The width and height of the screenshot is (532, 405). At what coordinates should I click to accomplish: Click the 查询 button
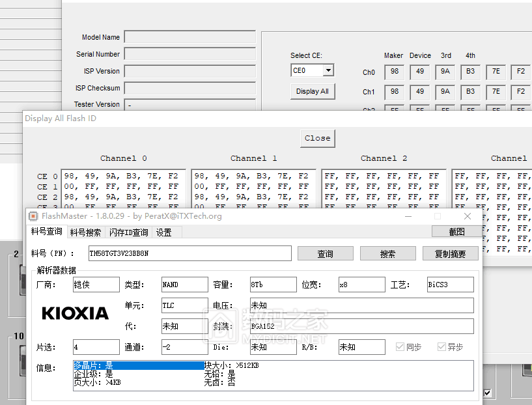pyautogui.click(x=324, y=253)
